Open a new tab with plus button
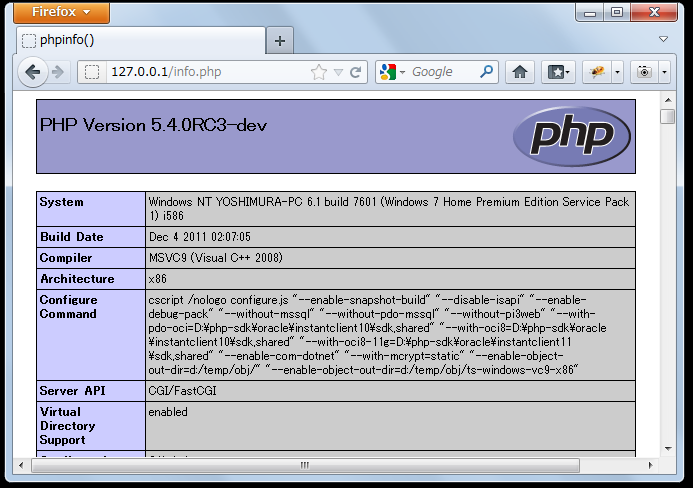 (279, 41)
